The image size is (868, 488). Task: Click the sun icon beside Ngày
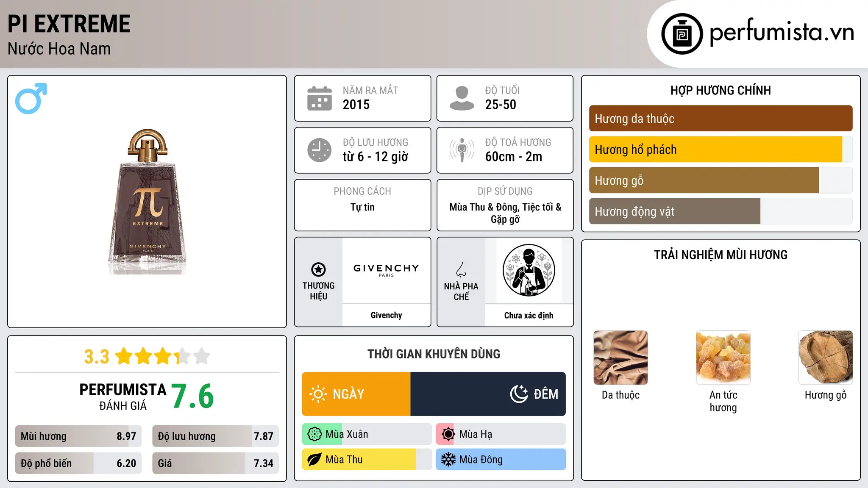point(318,394)
